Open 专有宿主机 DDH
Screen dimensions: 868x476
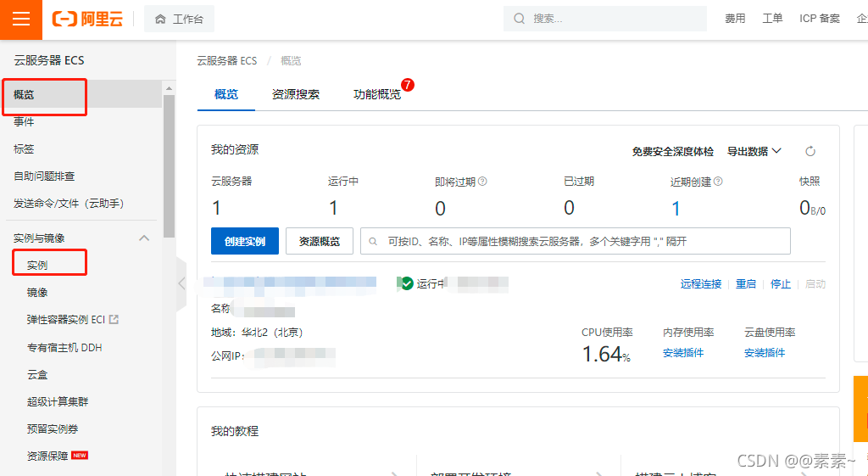click(x=64, y=347)
